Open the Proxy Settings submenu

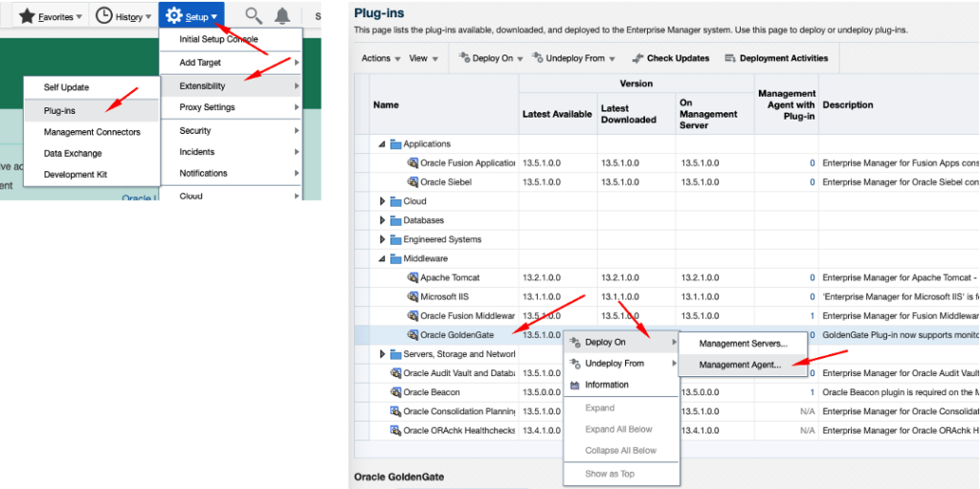232,107
